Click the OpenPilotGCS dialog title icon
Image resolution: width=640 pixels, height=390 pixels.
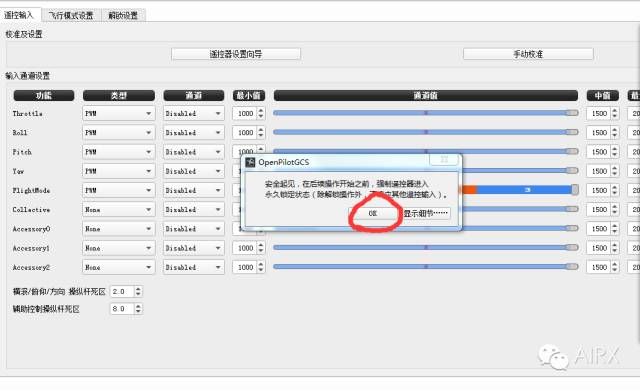[x=250, y=162]
